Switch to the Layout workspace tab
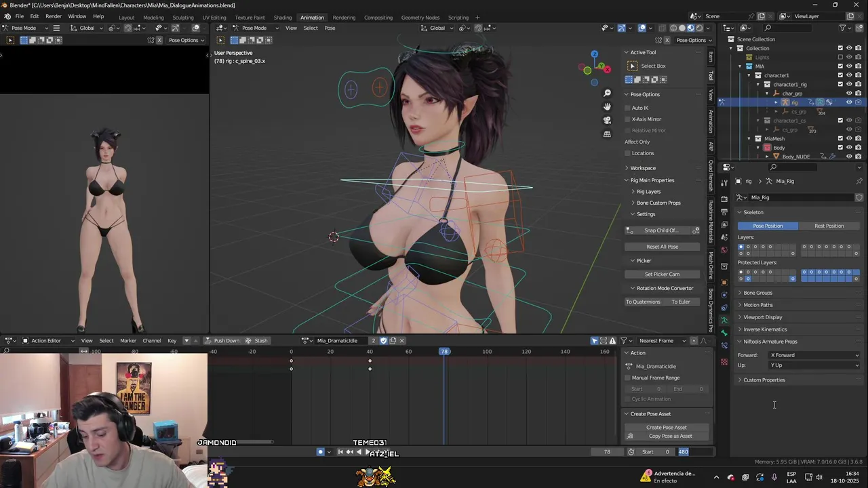The width and height of the screenshot is (868, 488). 126,17
